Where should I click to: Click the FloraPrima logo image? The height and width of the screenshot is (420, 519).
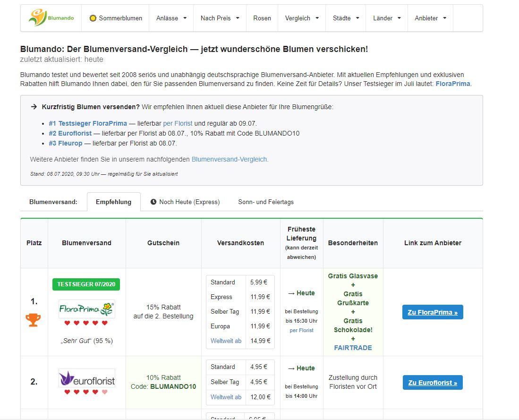tap(87, 309)
